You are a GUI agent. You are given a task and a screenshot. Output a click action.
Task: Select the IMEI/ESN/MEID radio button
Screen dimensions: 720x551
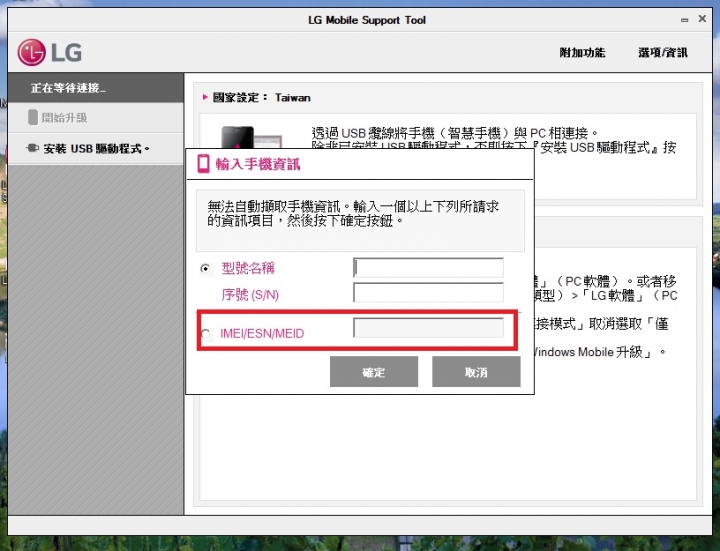tap(205, 334)
